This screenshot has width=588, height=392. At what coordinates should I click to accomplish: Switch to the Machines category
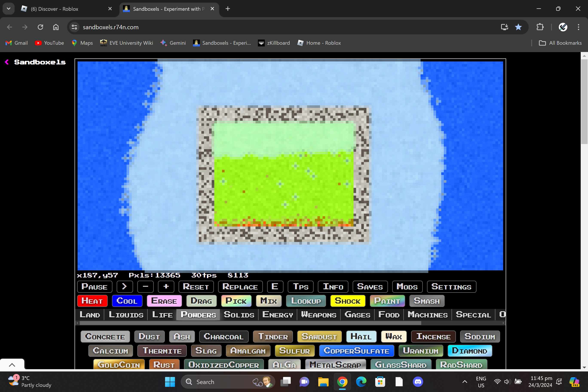point(428,315)
